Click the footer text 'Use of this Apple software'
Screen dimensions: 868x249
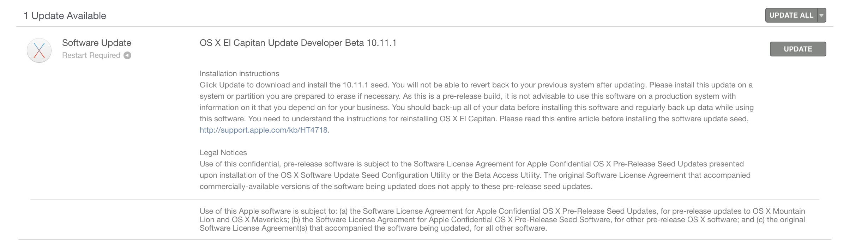tap(502, 219)
